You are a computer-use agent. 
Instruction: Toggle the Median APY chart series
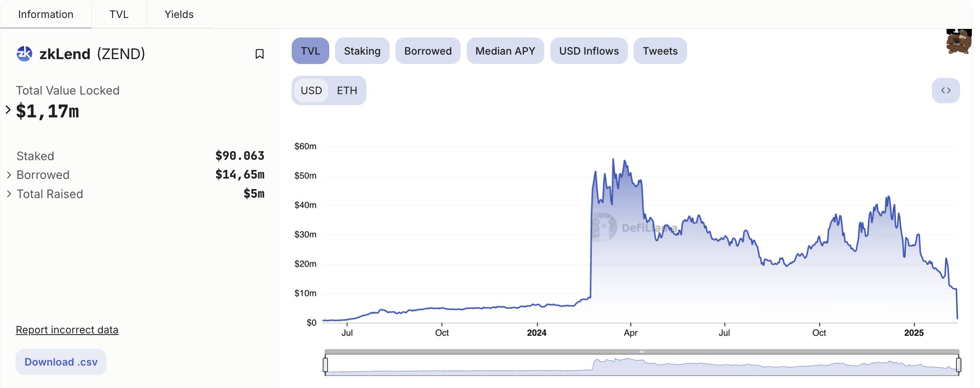point(506,51)
